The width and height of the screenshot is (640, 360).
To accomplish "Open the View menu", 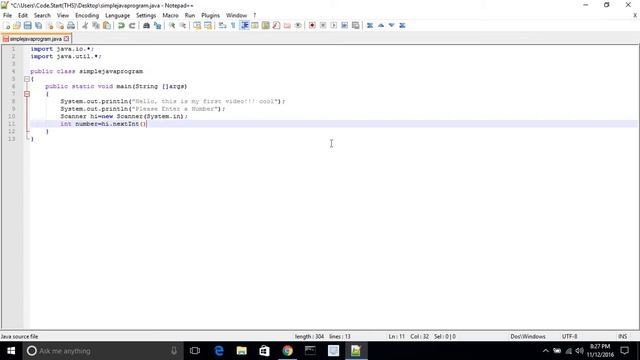I will coord(62,15).
